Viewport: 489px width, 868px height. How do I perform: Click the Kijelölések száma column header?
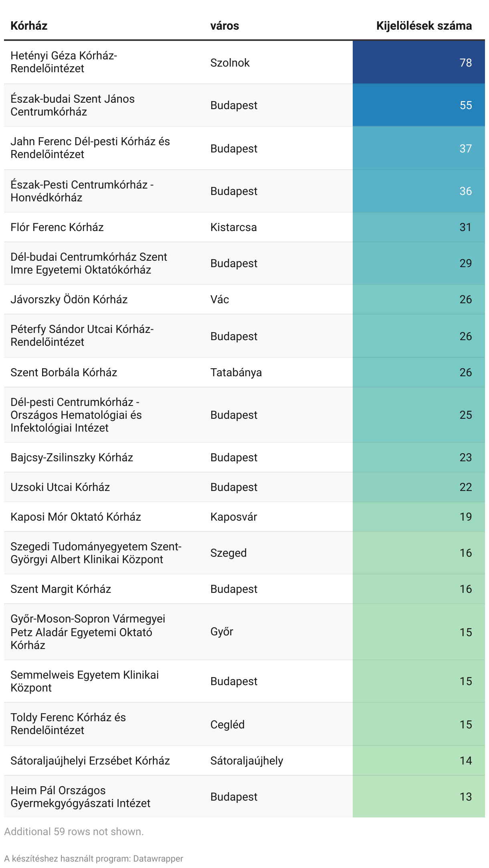pyautogui.click(x=424, y=26)
